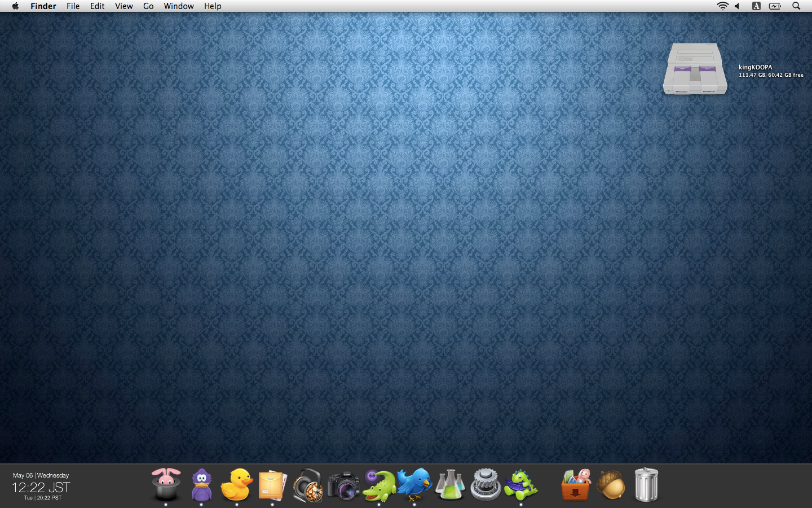The height and width of the screenshot is (508, 812).
Task: Open the Edit menu
Action: coord(97,6)
